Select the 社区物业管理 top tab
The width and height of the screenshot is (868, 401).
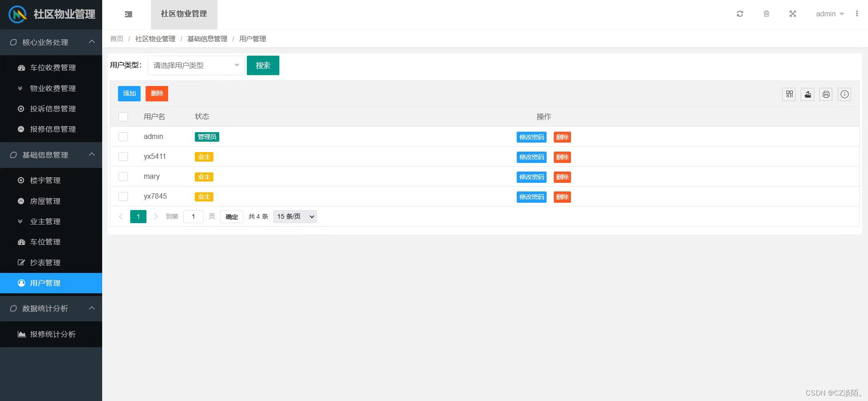click(184, 14)
